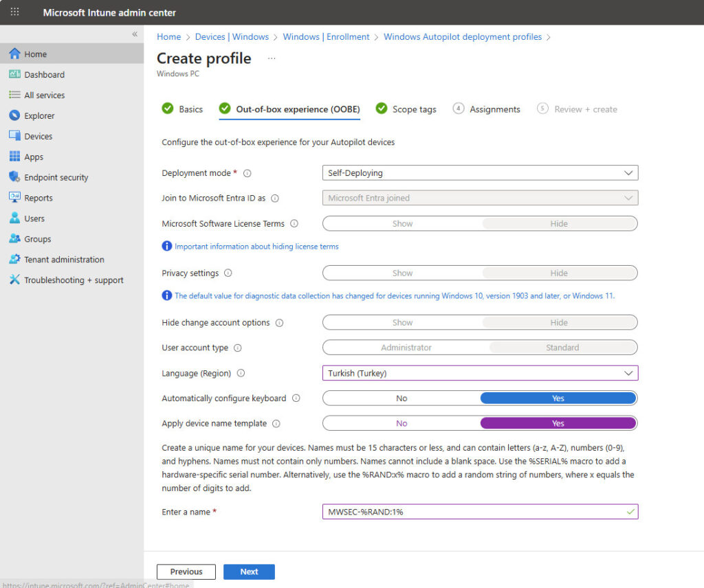Click the Dashboard icon in sidebar

(14, 74)
